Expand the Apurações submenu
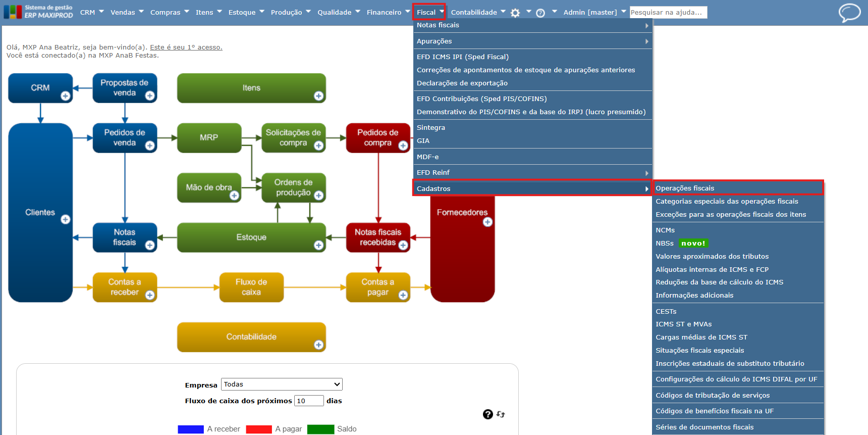 tap(532, 41)
